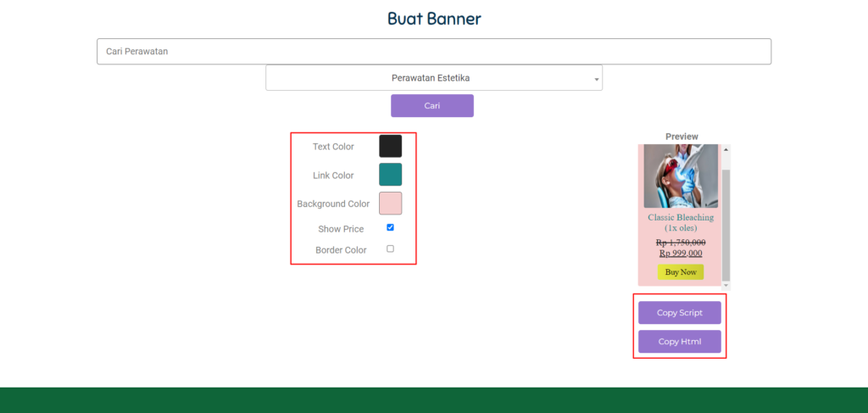Click the original price Rp 1,750,000

(x=681, y=243)
